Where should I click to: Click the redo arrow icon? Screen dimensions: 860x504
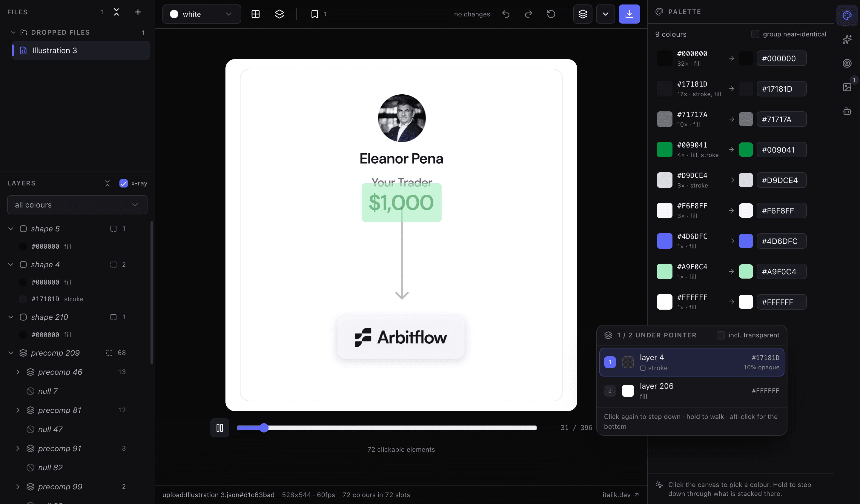528,14
